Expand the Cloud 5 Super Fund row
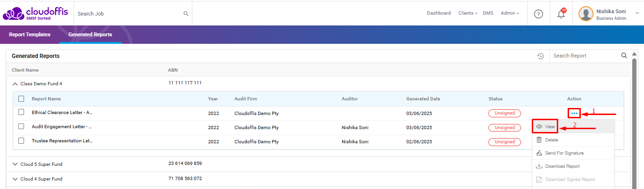 [15, 164]
